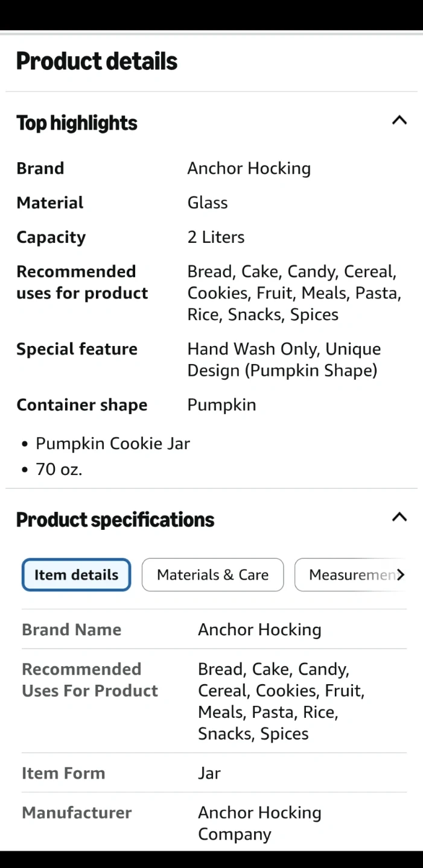Tap the Product details heading
Image resolution: width=423 pixels, height=868 pixels.
tap(97, 61)
